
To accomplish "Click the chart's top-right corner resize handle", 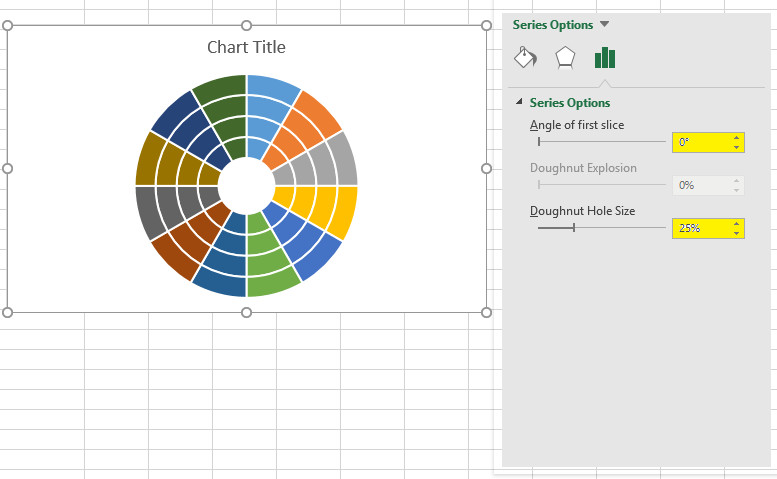I will [487, 25].
